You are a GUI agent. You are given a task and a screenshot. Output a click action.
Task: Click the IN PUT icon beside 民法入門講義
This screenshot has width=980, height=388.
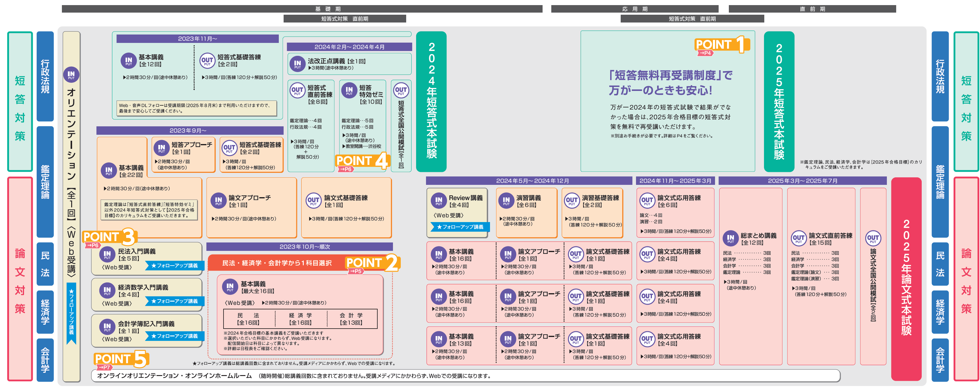coord(107,254)
